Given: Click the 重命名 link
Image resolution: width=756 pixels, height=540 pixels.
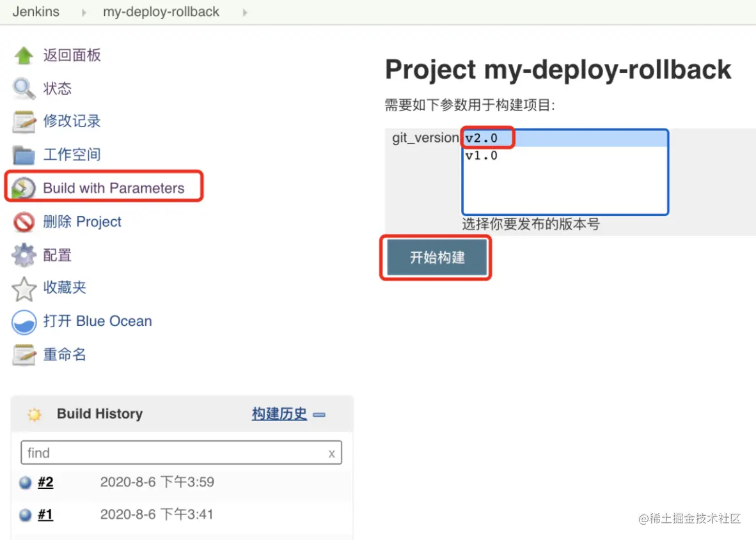Looking at the screenshot, I should click(x=65, y=355).
